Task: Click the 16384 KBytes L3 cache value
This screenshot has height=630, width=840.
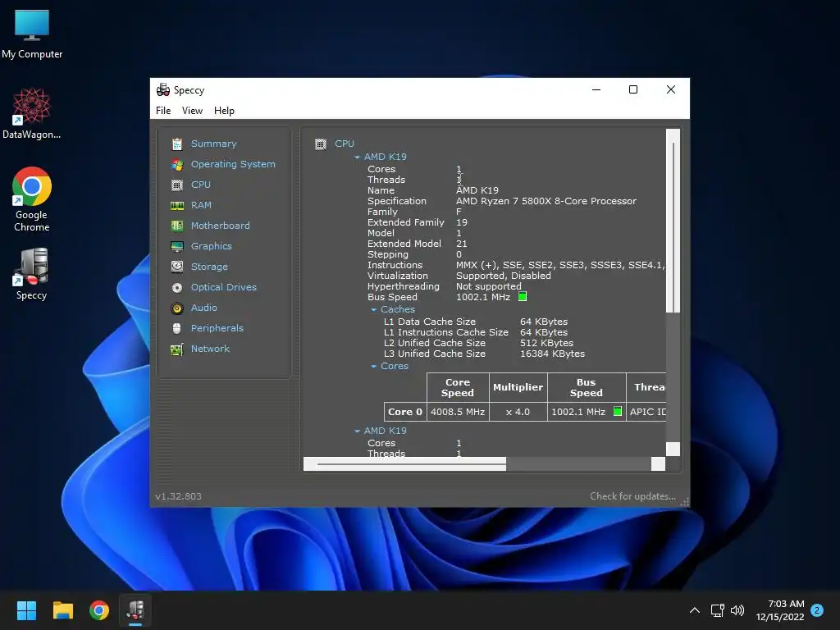Action: (x=552, y=354)
